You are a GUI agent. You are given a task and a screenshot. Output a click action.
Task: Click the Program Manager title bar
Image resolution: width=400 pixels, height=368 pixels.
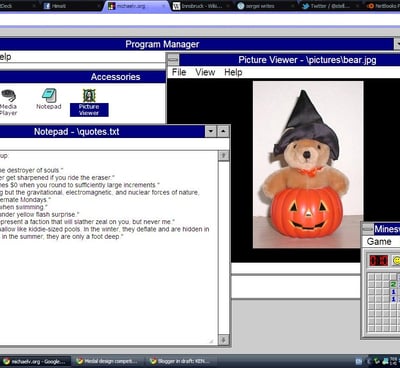click(x=197, y=44)
